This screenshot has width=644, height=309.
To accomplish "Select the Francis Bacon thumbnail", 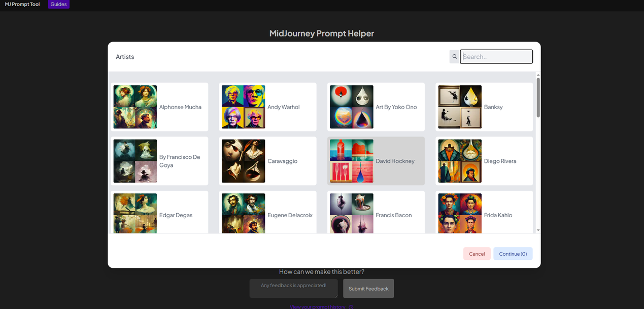I will click(x=352, y=213).
